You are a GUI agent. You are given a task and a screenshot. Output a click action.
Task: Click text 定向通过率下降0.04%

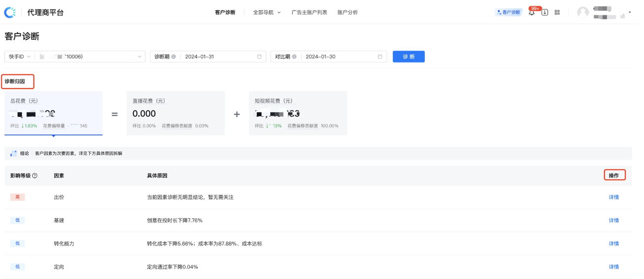[172, 267]
